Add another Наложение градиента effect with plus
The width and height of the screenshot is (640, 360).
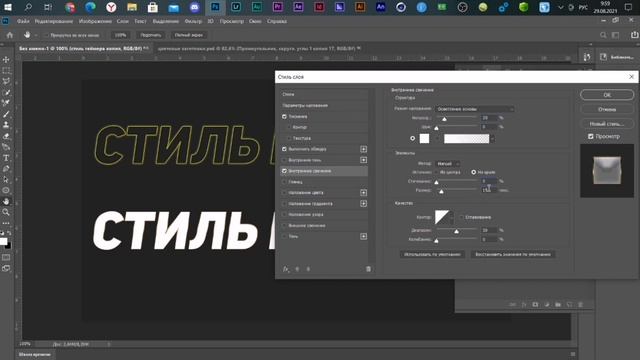coord(363,204)
